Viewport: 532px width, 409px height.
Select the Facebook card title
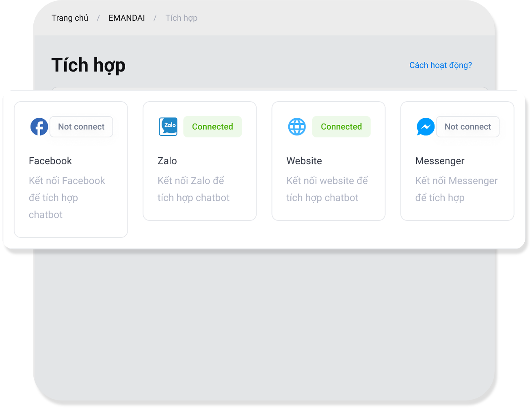click(x=50, y=161)
